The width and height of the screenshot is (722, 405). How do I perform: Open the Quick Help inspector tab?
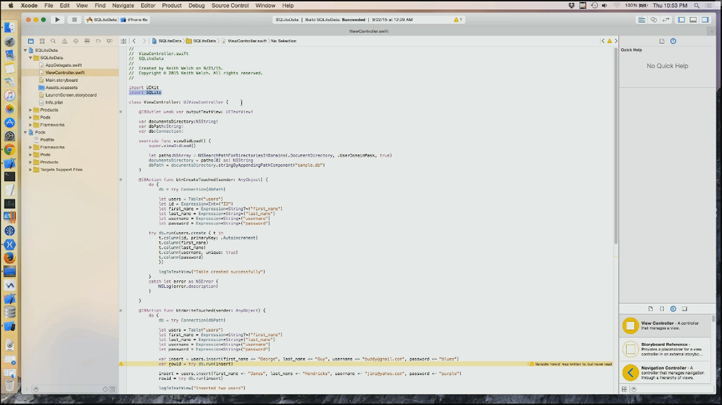click(x=673, y=41)
